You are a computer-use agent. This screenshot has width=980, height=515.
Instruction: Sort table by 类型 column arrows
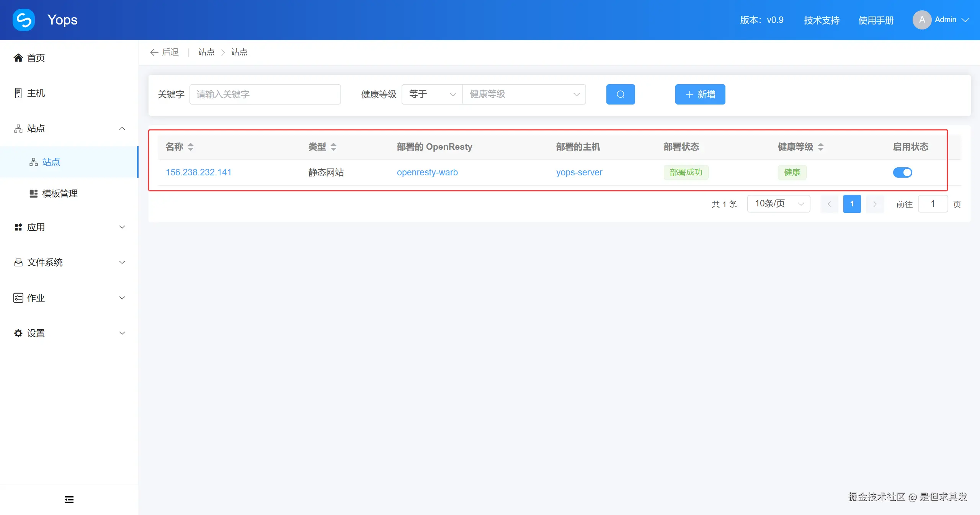(333, 147)
